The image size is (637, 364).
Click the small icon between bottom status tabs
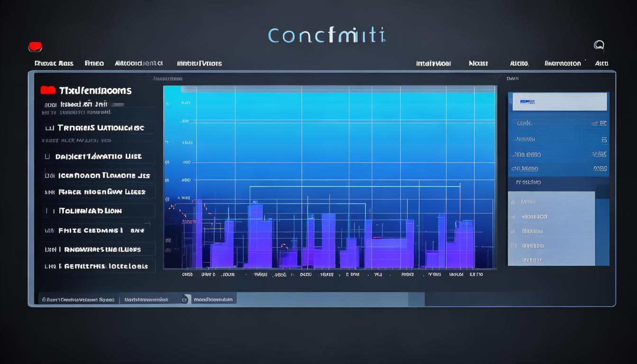tap(185, 300)
